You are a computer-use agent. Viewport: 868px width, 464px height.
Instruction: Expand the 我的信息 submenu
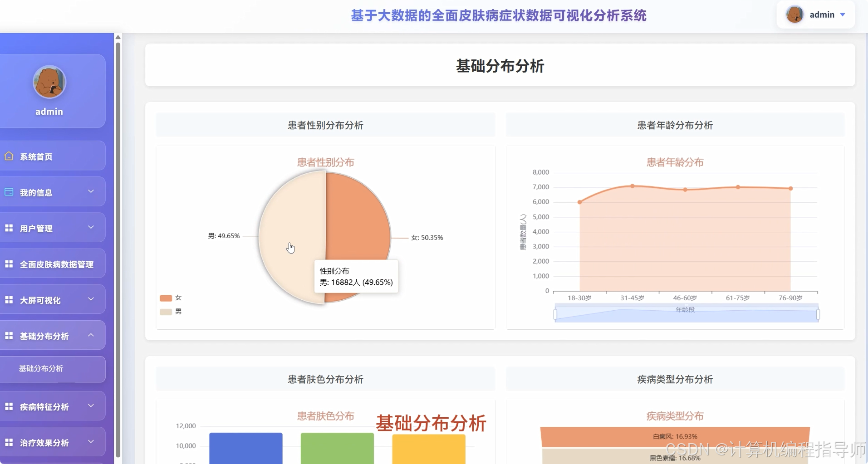click(x=91, y=191)
